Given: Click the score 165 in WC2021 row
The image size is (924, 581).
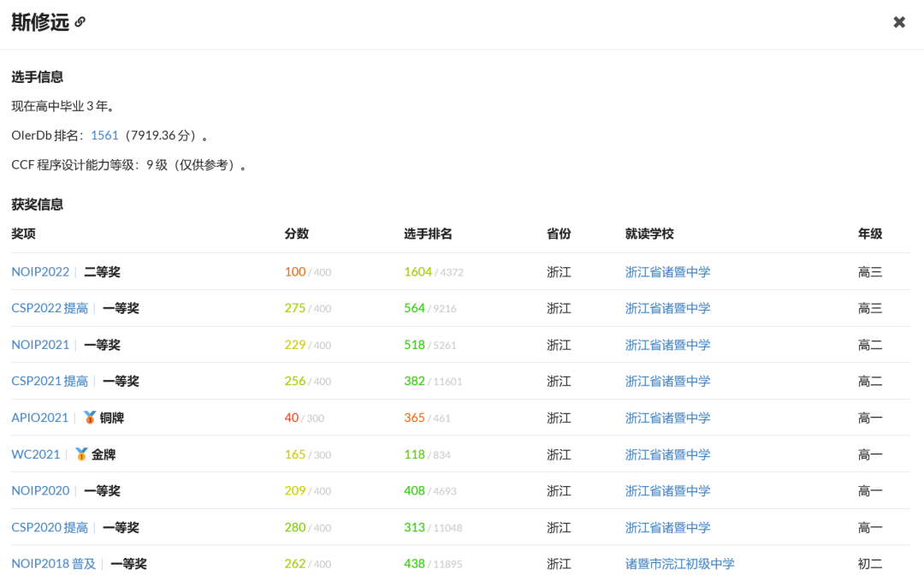Looking at the screenshot, I should pyautogui.click(x=295, y=454).
